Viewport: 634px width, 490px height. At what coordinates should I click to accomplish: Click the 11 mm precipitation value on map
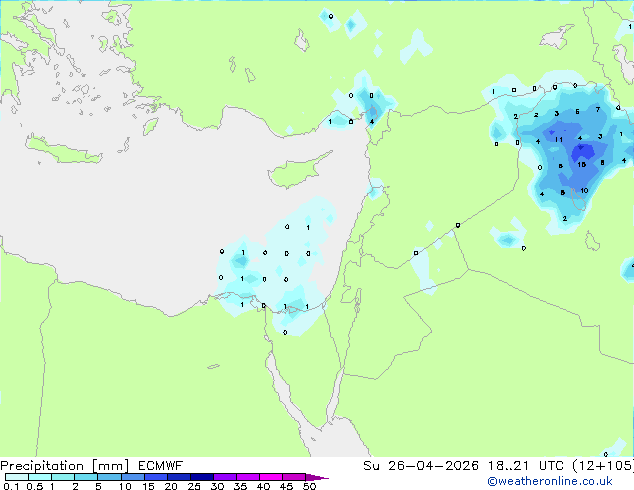pos(558,139)
